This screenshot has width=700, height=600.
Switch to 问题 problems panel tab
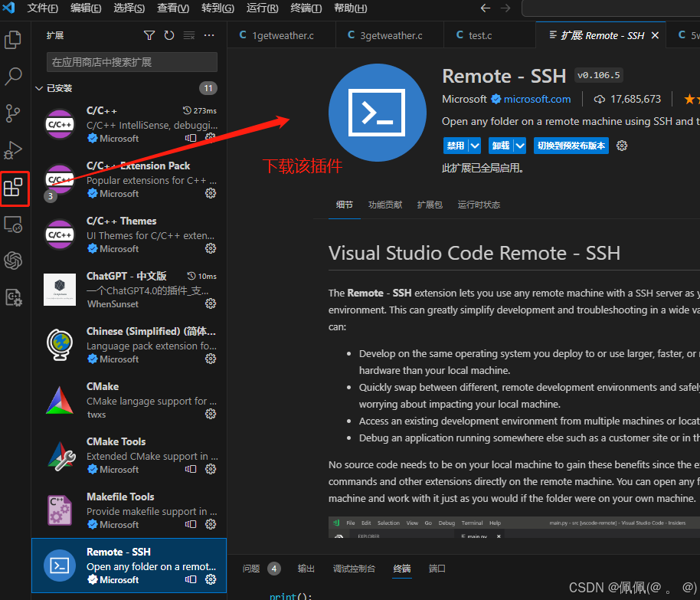(x=251, y=569)
